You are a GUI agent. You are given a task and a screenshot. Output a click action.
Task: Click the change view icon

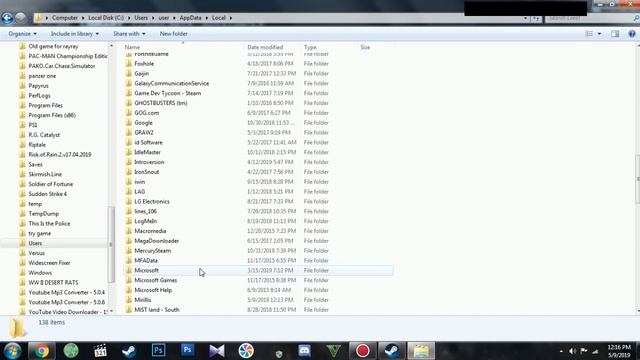(589, 34)
